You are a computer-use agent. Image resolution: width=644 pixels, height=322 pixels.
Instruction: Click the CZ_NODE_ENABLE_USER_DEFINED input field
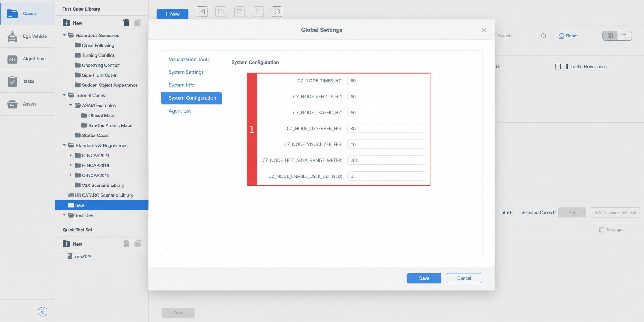click(x=387, y=176)
